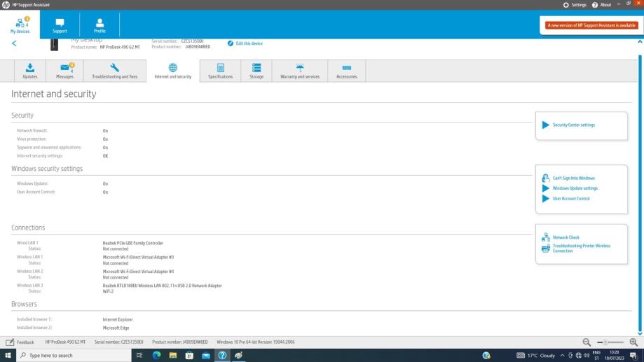Viewport: 644px width, 362px height.
Task: Click the Microsoft Edge browser entry
Action: pos(116,328)
